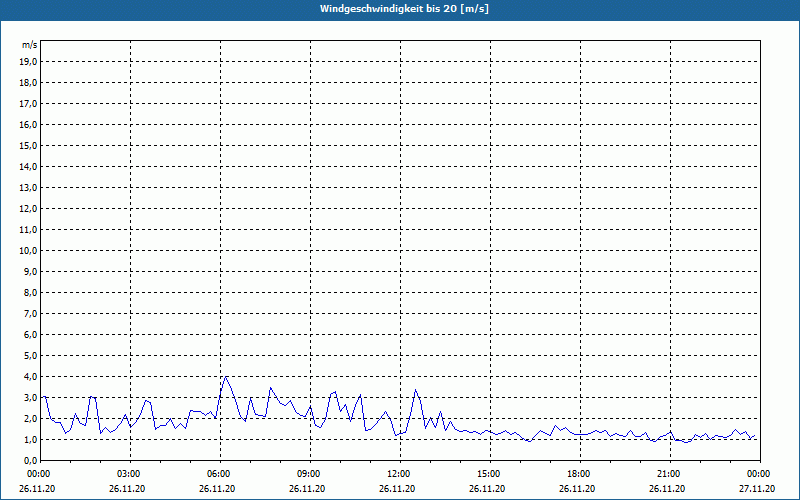Image resolution: width=800 pixels, height=500 pixels.
Task: Click the "4,0" y-axis value
Action: pos(30,377)
